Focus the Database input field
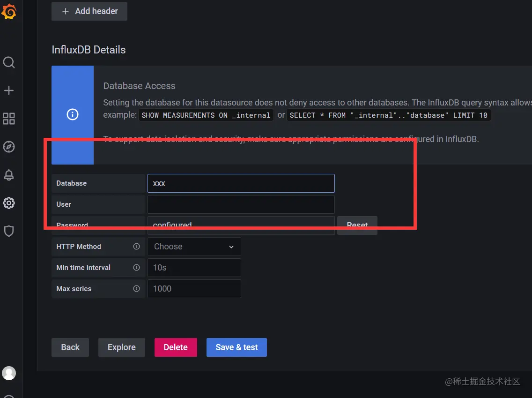532x398 pixels. [241, 183]
